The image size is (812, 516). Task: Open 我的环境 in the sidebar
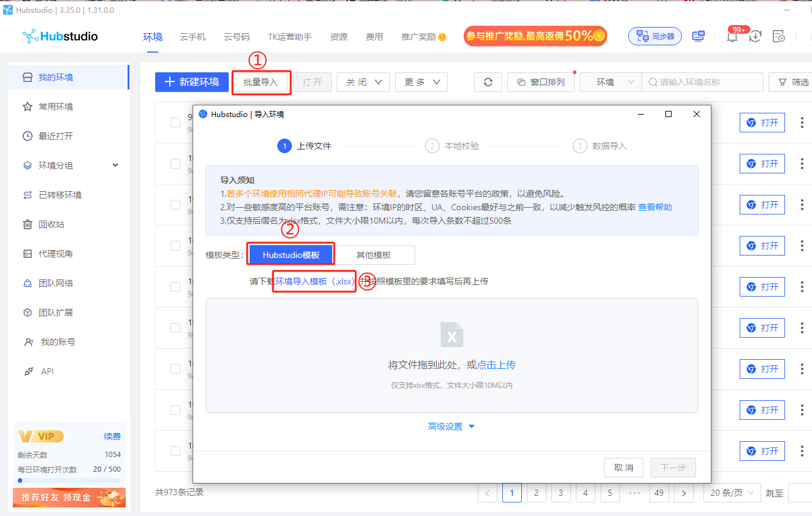(67, 77)
